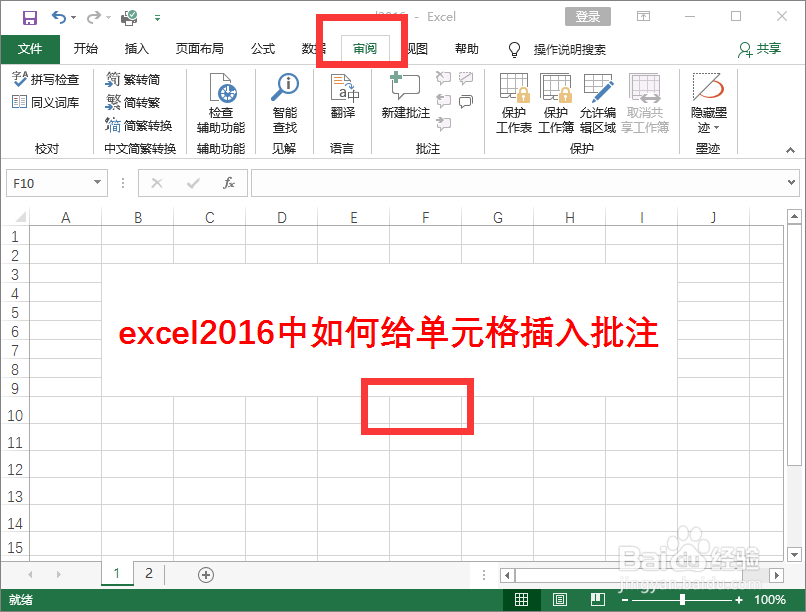Viewport: 806px width, 612px height.
Task: Open the 文件 tab
Action: 30,49
